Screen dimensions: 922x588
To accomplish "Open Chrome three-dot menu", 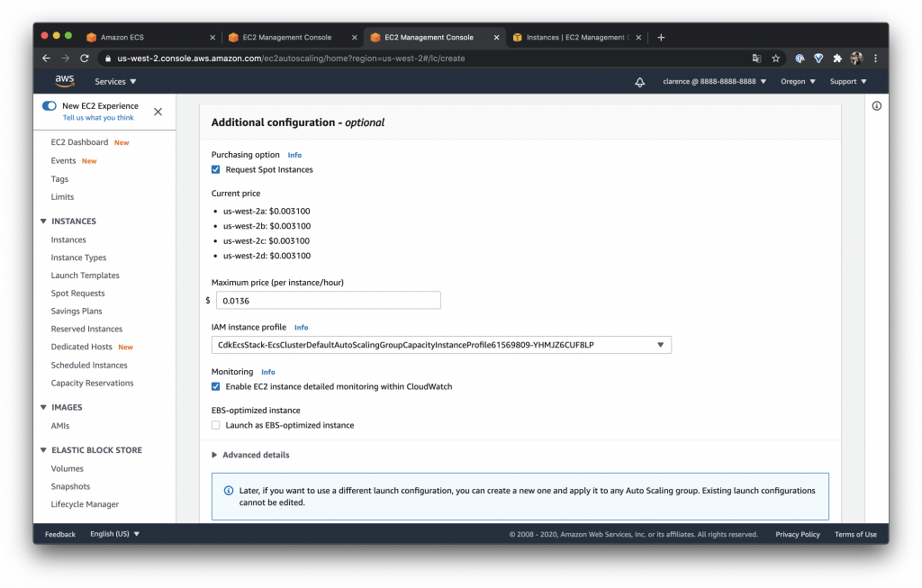I will click(x=875, y=59).
